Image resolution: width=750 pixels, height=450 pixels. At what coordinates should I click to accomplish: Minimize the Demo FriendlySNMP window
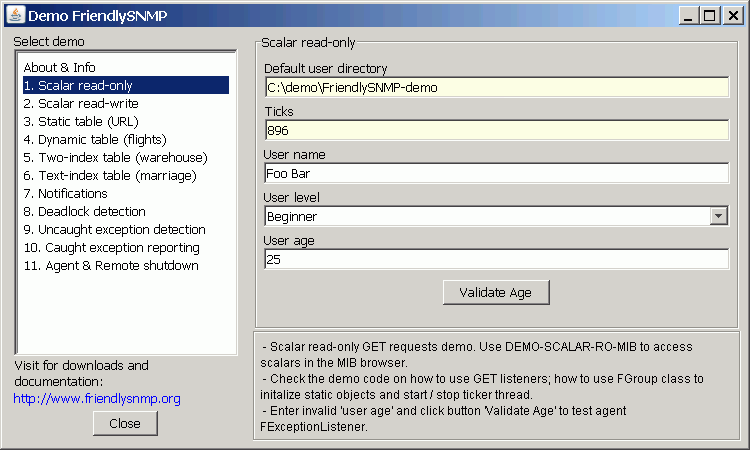point(688,16)
